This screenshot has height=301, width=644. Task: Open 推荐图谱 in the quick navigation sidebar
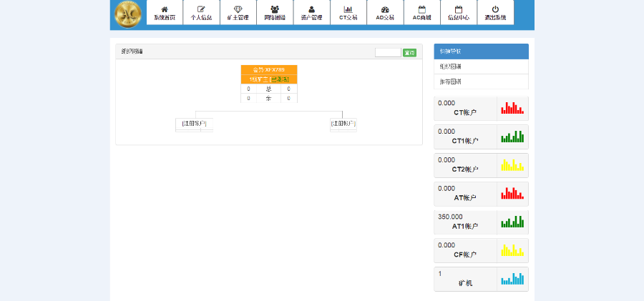481,82
